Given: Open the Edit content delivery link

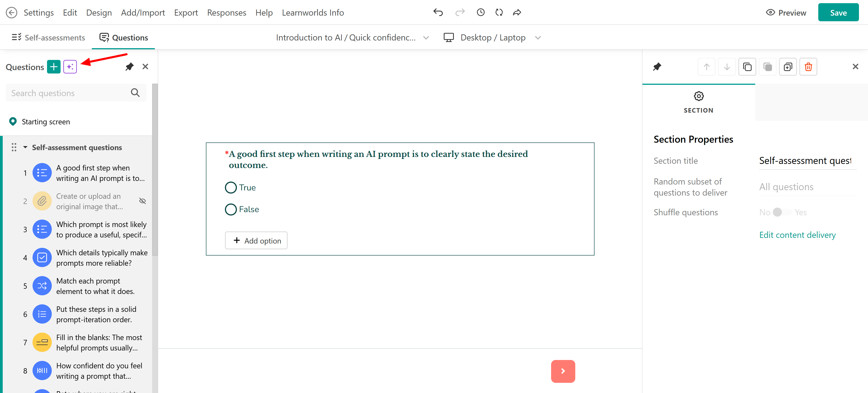Looking at the screenshot, I should [x=797, y=235].
